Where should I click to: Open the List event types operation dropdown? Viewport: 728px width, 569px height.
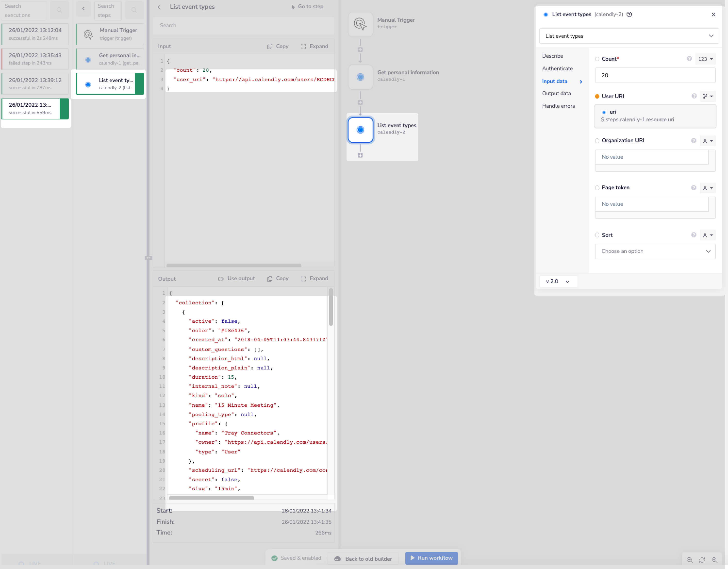click(628, 36)
